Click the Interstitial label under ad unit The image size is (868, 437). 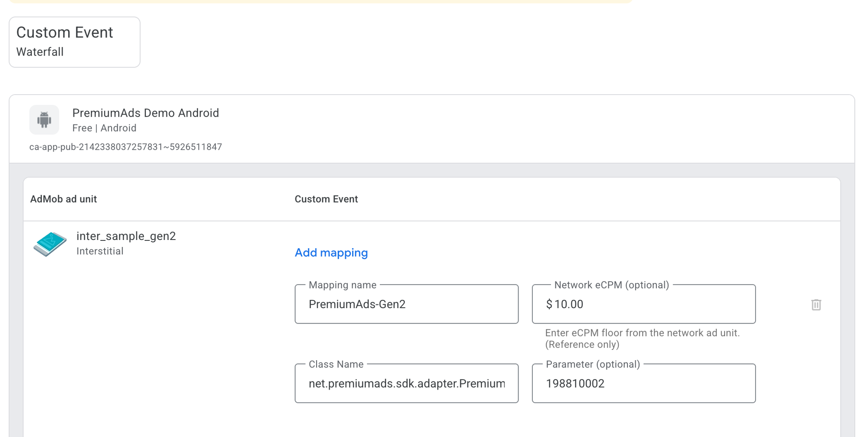(x=100, y=251)
